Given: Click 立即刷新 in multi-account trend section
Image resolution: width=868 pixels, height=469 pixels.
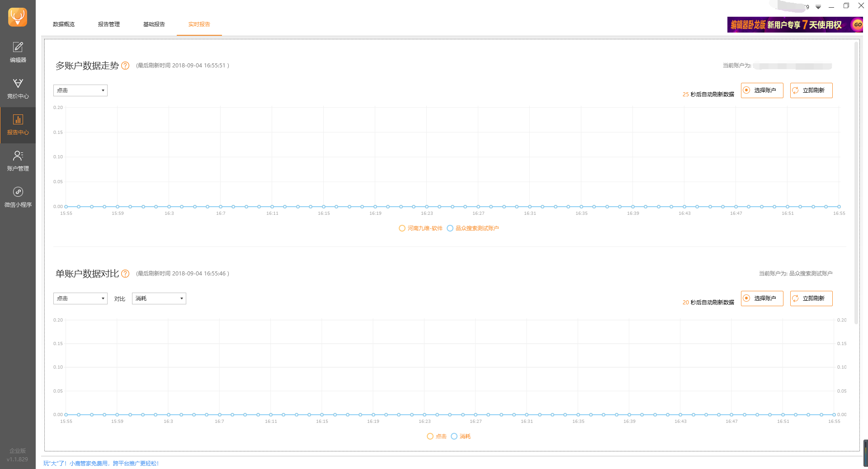Looking at the screenshot, I should [x=811, y=90].
